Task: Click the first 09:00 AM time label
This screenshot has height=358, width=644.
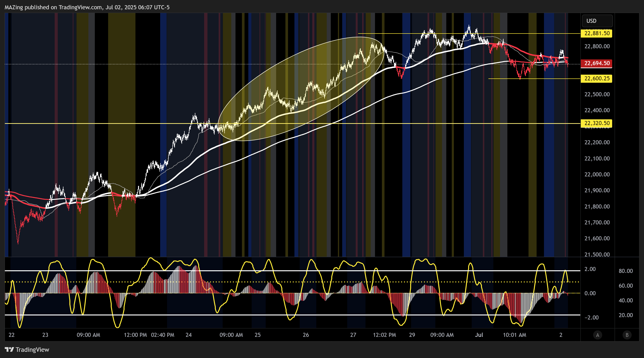Action: [88, 335]
